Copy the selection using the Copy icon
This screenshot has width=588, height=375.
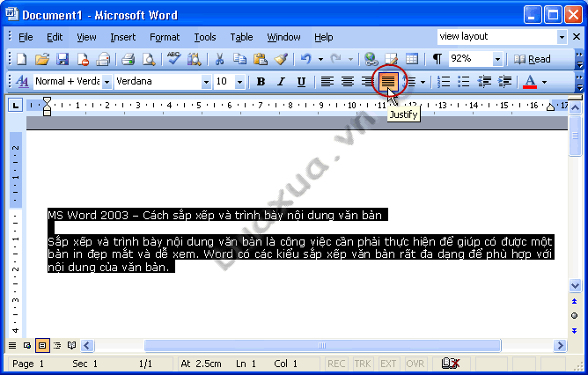click(239, 59)
